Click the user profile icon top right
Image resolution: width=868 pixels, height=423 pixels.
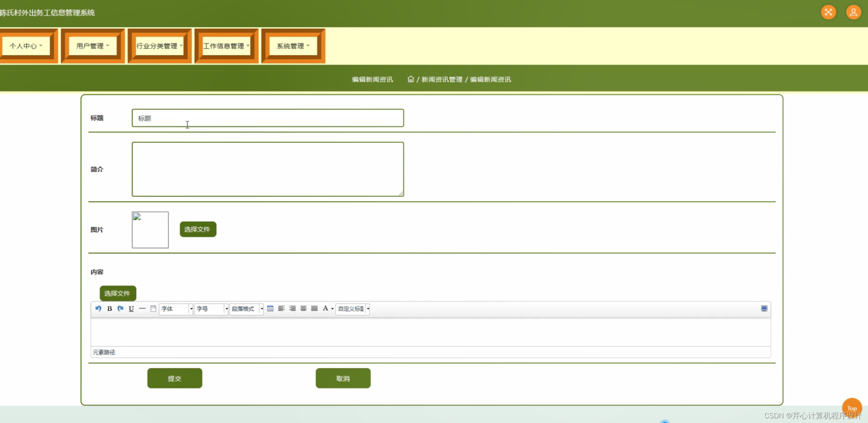coord(853,12)
